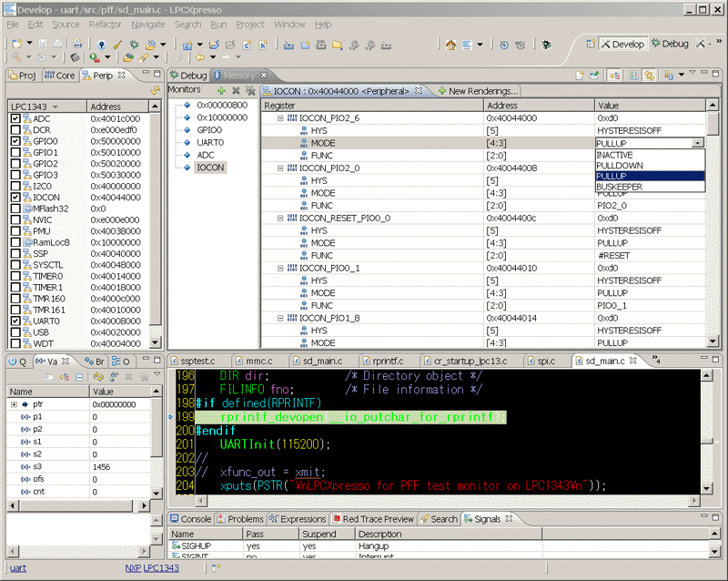Collapse the IOCON_PIO0_1 register
The image size is (728, 581).
point(280,269)
